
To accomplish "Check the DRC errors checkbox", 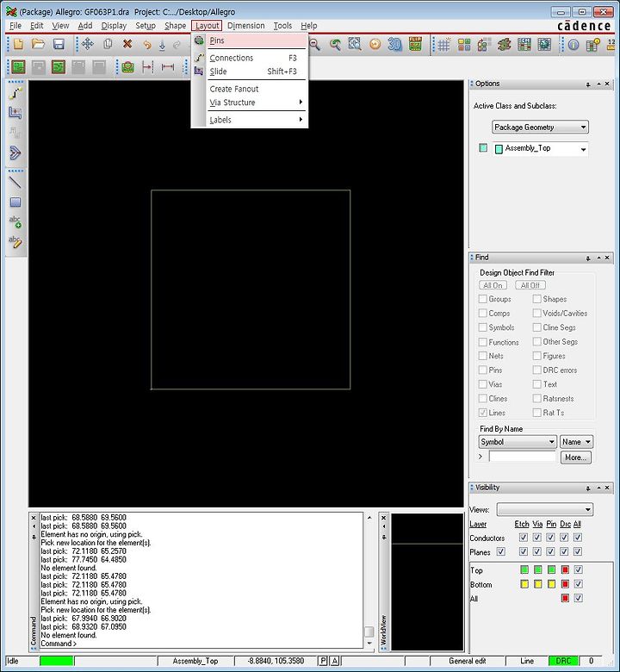I will click(536, 370).
